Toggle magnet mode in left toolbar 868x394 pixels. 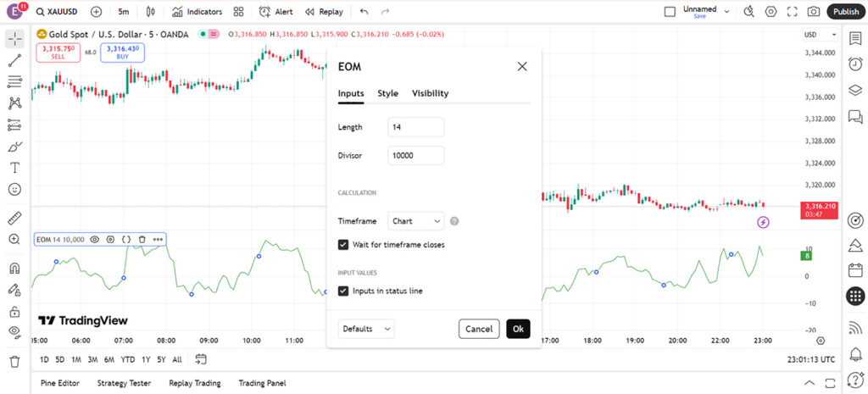pyautogui.click(x=15, y=269)
